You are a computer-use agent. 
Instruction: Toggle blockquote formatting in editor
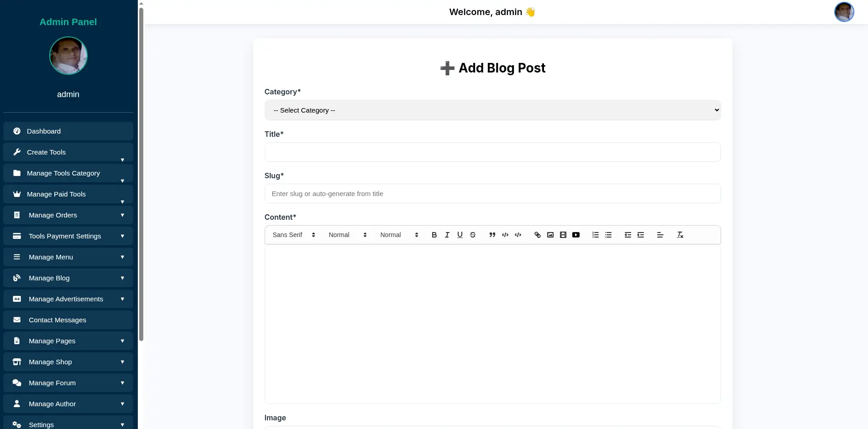(x=492, y=235)
